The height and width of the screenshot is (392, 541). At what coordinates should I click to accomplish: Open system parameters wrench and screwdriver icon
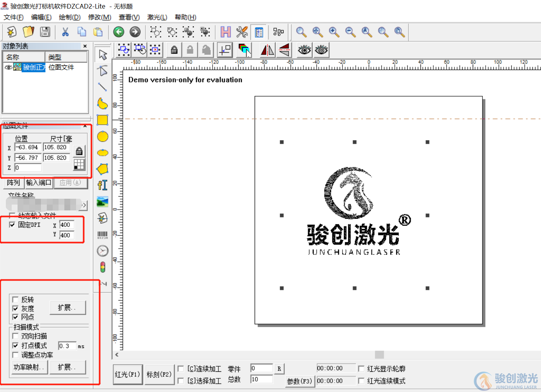click(242, 32)
